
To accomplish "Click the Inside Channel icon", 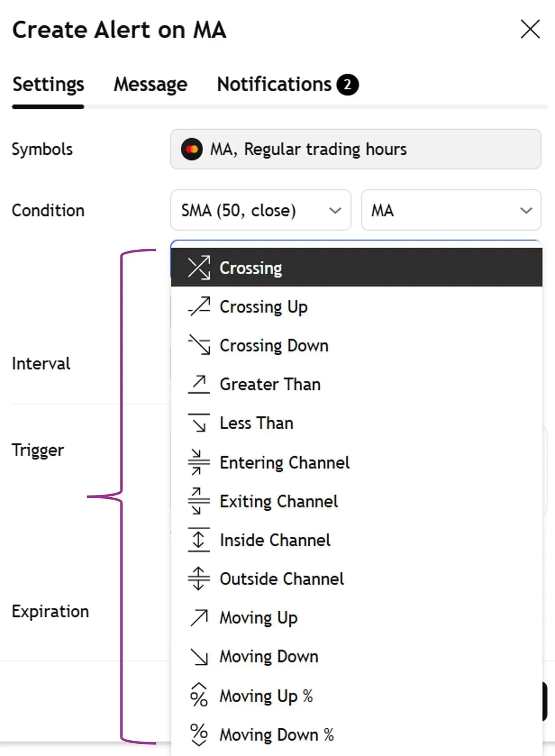I will 199,539.
